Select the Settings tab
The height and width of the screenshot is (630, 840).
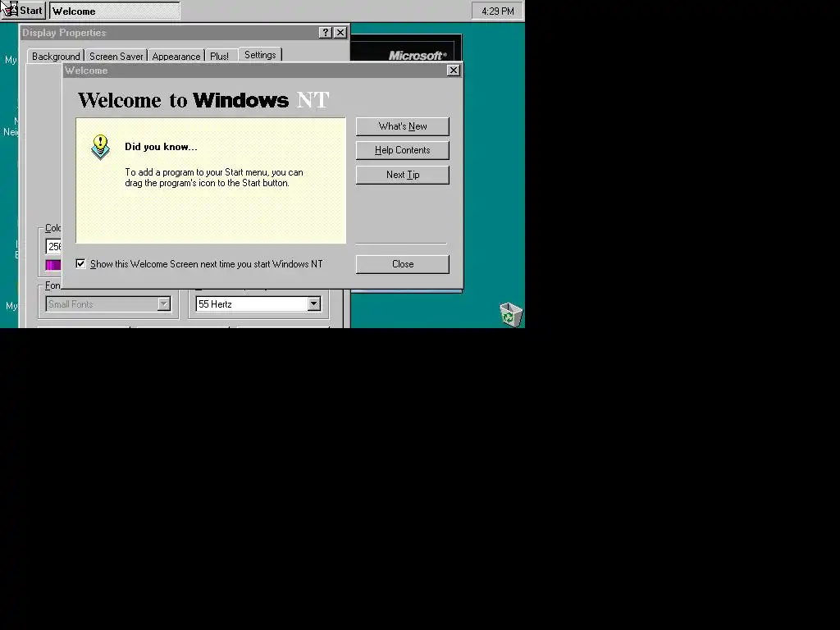[x=260, y=55]
